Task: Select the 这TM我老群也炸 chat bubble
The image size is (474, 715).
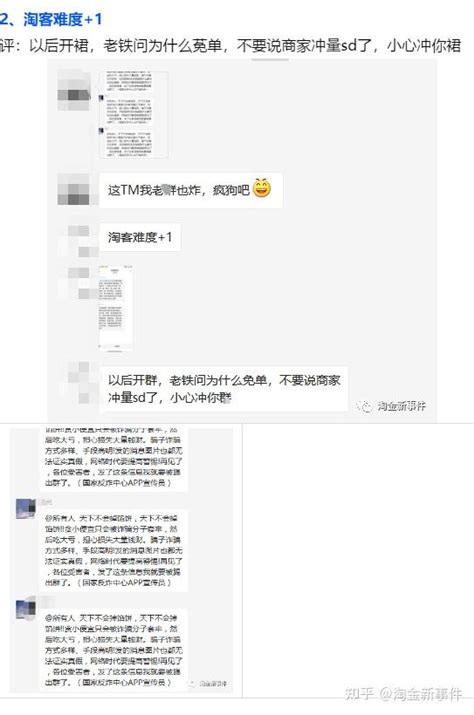Action: 191,190
